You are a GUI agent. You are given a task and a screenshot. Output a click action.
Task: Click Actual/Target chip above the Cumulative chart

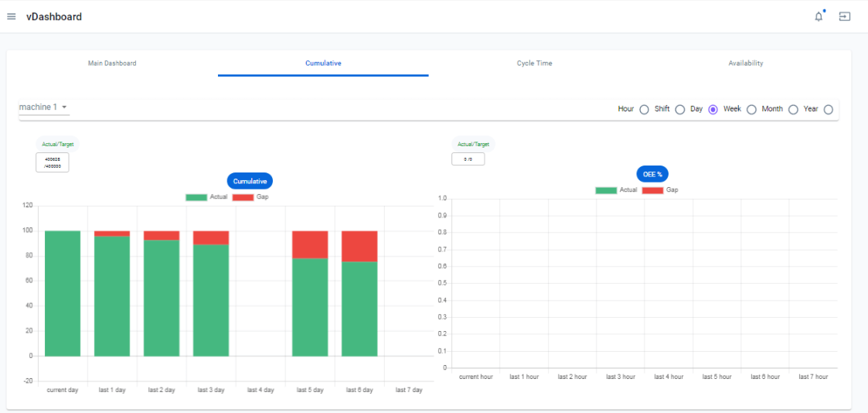(x=57, y=144)
